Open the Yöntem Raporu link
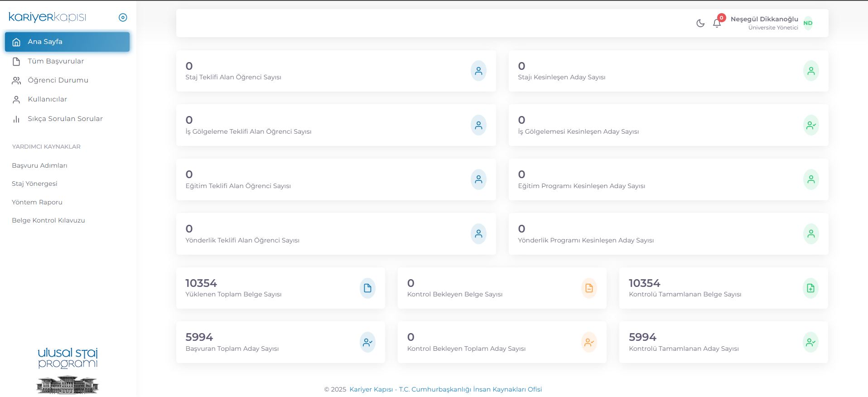Viewport: 868px width, 397px height. click(37, 202)
